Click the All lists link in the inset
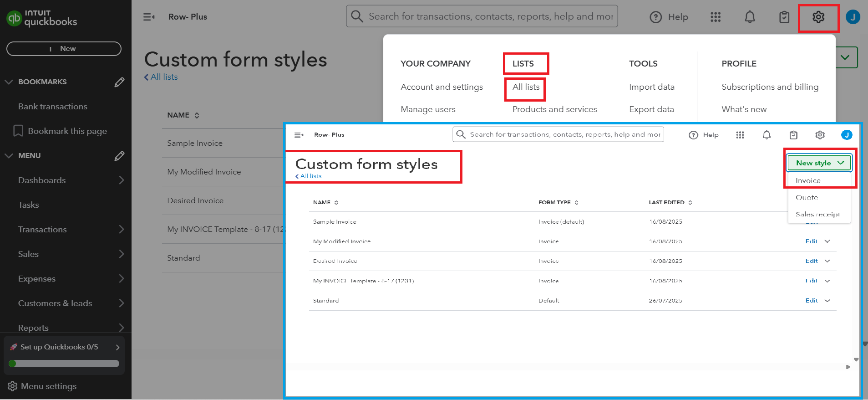Image resolution: width=868 pixels, height=400 pixels. (x=309, y=176)
